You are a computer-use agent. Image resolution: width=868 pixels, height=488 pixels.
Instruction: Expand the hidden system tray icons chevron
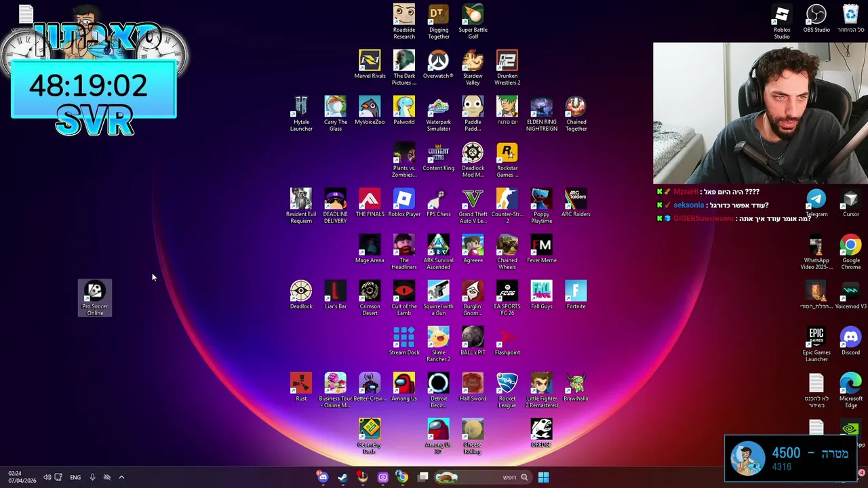point(121,477)
